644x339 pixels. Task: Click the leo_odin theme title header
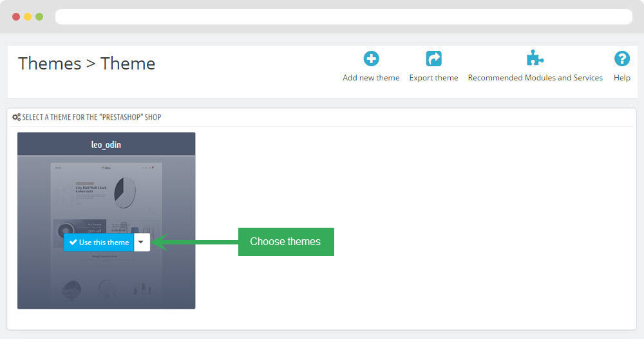106,145
